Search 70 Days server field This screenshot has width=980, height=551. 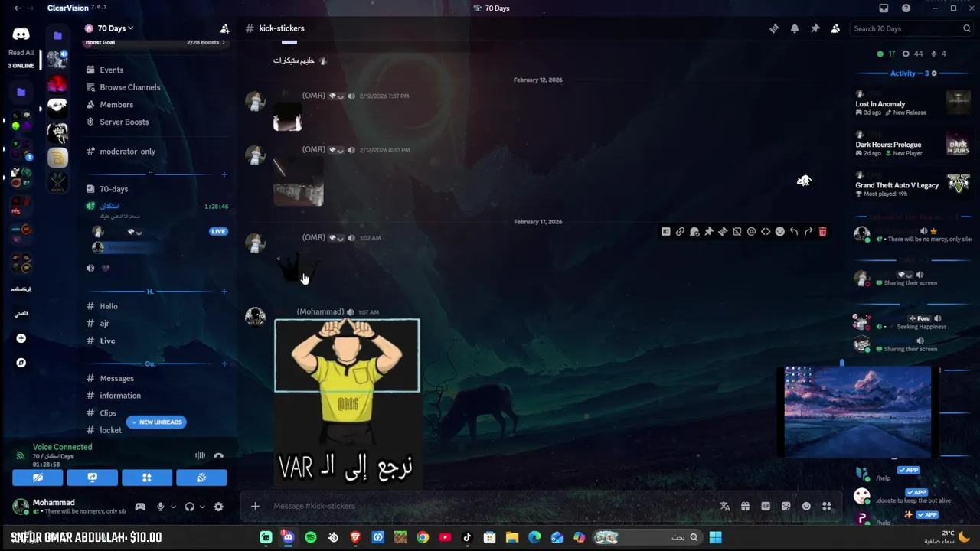pos(911,28)
